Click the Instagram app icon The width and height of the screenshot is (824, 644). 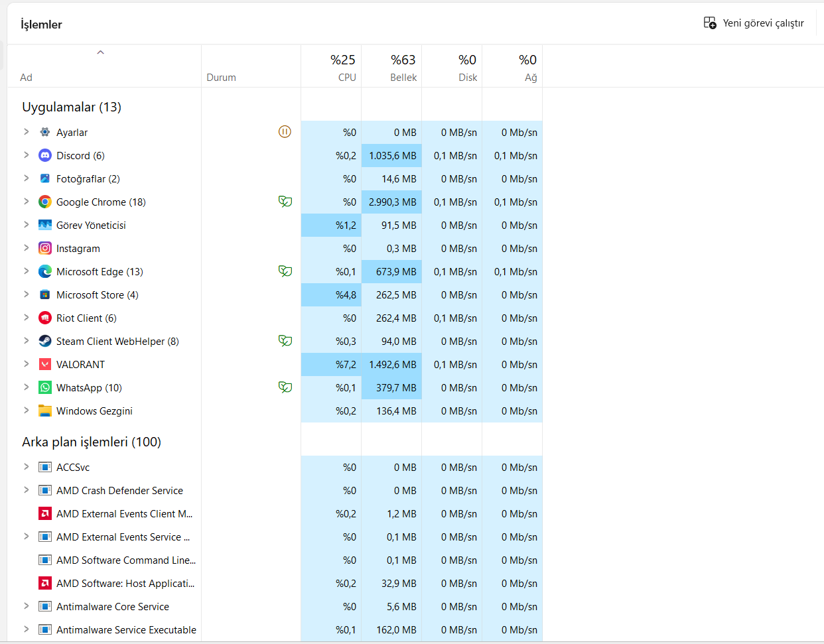[x=45, y=248]
